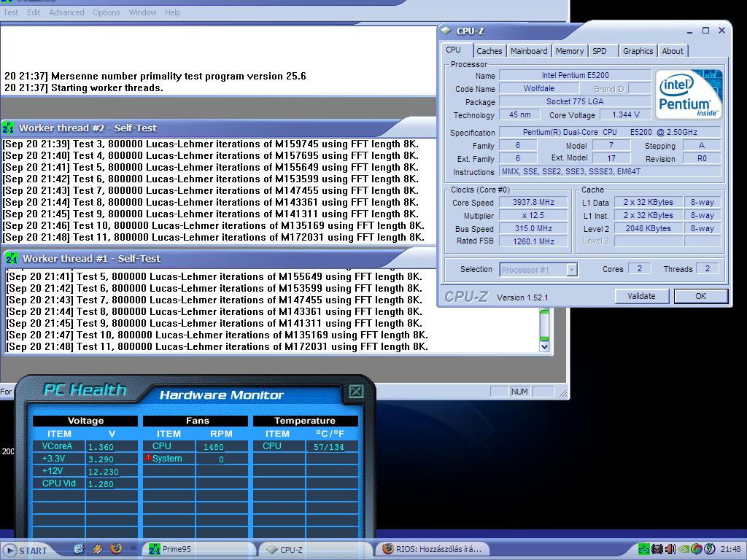Click the Instructions field listing MMX, SSE
The width and height of the screenshot is (747, 560).
tap(610, 172)
